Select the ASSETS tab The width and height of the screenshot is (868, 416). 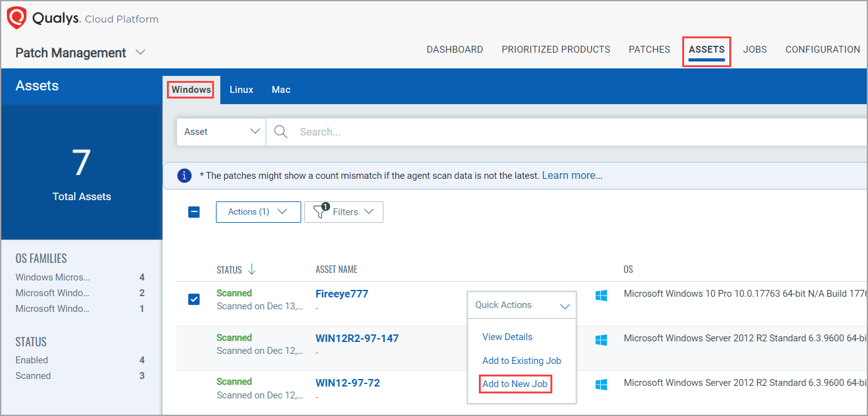707,50
